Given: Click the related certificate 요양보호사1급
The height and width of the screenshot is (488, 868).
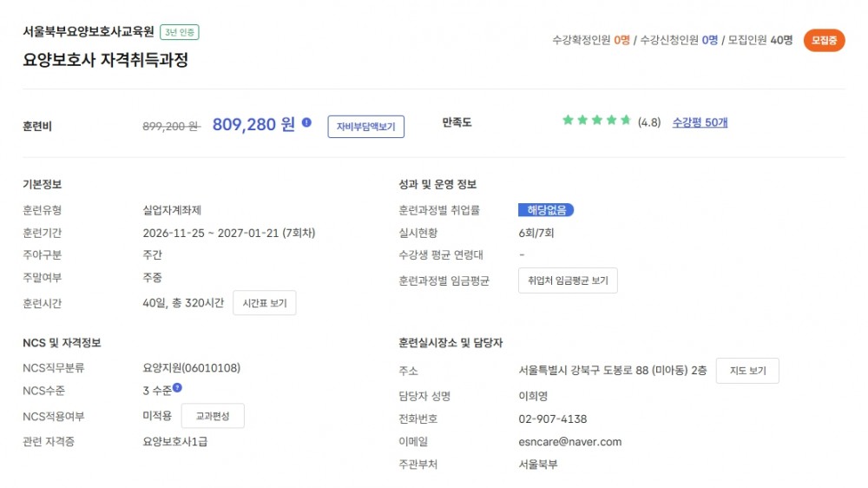Looking at the screenshot, I should click(x=175, y=442).
